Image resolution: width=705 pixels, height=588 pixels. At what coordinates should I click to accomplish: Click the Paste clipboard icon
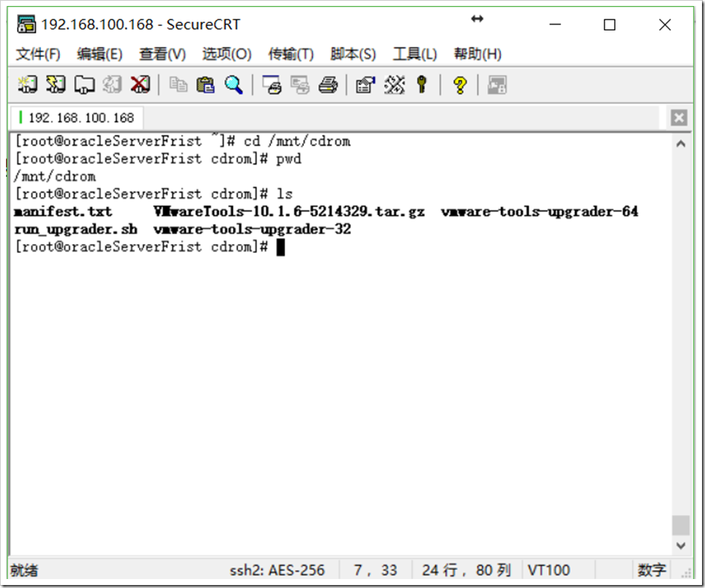coord(205,84)
